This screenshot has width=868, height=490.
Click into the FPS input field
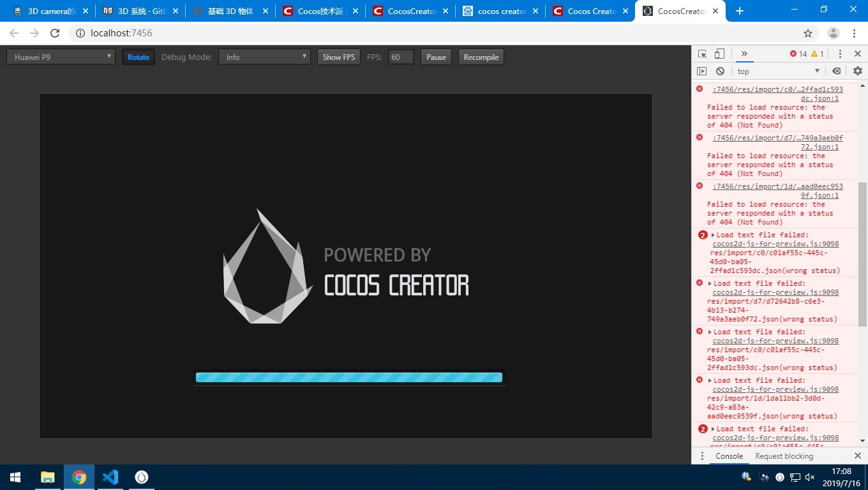(401, 57)
